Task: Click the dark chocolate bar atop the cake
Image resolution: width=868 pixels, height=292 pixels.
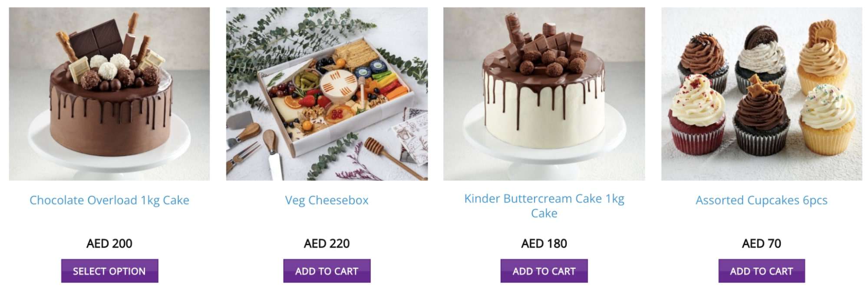Action: pyautogui.click(x=96, y=39)
